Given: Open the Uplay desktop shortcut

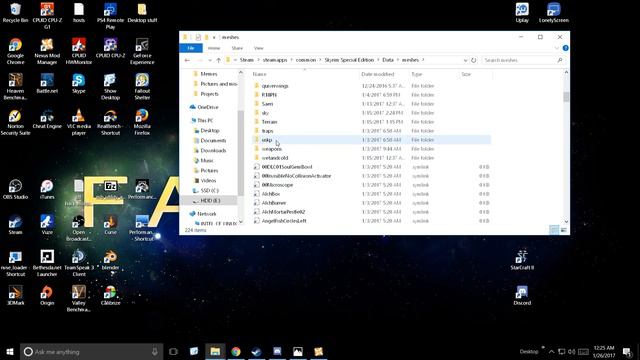Looking at the screenshot, I should click(x=522, y=13).
